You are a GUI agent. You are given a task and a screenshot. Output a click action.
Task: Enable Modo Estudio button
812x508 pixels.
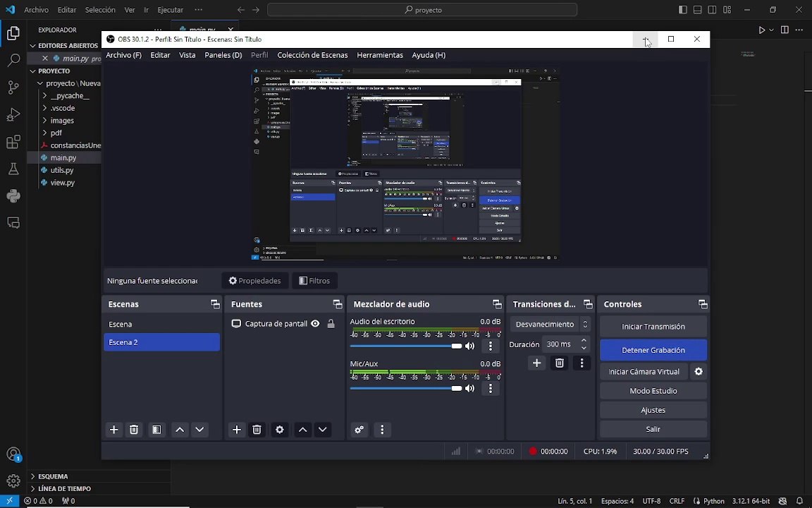[653, 391]
